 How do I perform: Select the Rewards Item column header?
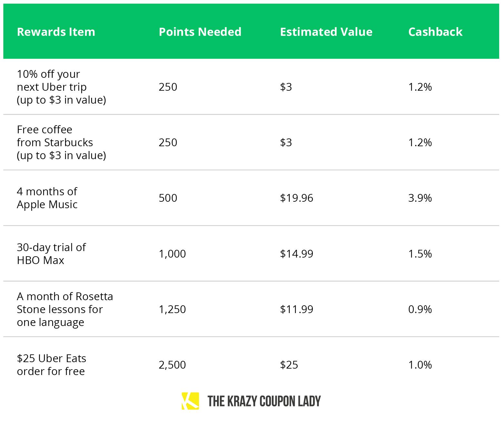coord(56,32)
